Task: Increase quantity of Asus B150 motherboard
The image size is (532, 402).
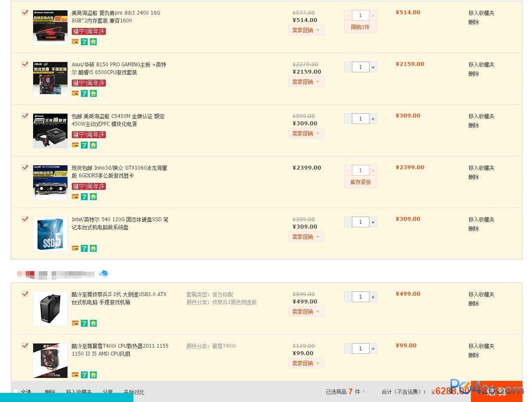Action: click(373, 67)
